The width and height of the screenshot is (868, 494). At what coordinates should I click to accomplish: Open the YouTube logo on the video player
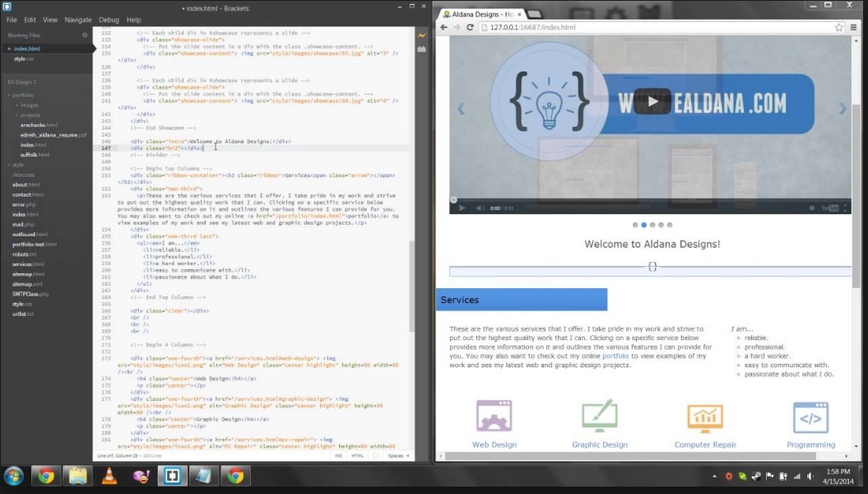coord(830,208)
